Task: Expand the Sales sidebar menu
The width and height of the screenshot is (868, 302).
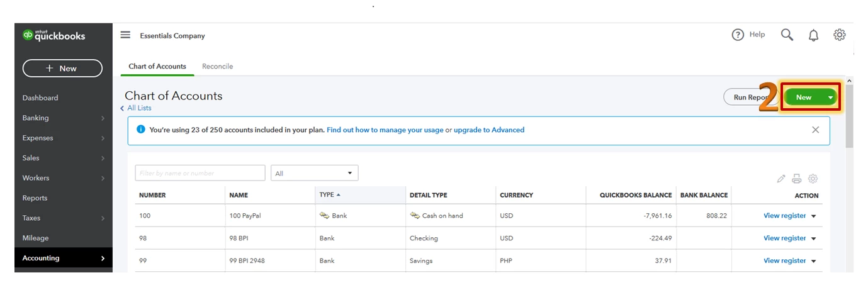Action: 64,158
